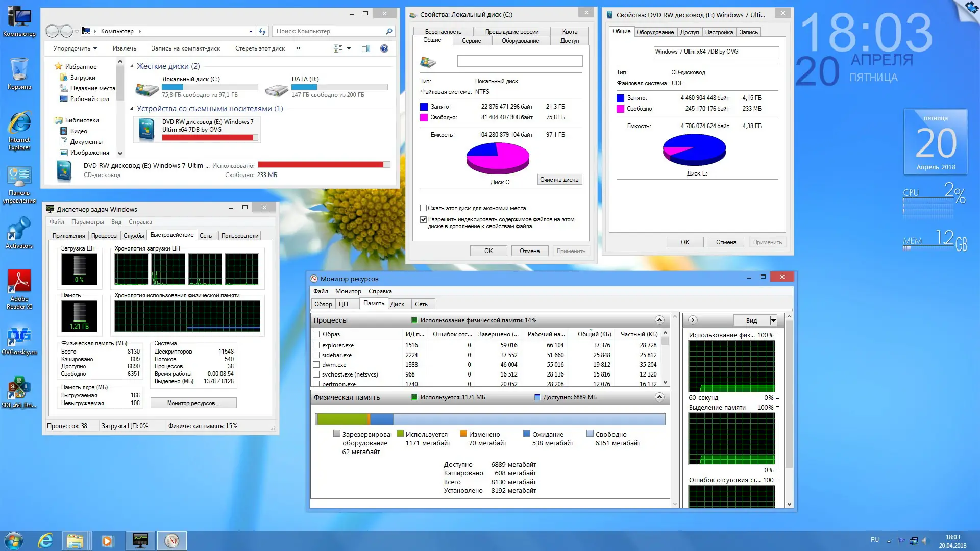Open the Монитор menu in Resource Monitor

pos(348,291)
